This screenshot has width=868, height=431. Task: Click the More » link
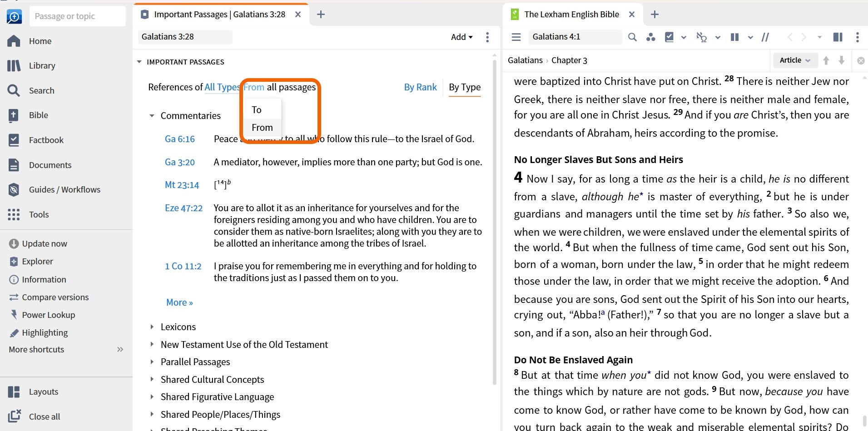179,302
